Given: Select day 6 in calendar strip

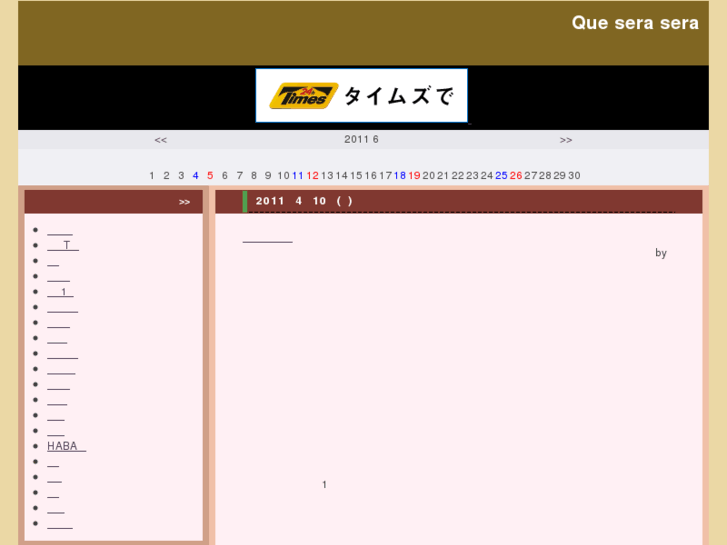Looking at the screenshot, I should [225, 176].
